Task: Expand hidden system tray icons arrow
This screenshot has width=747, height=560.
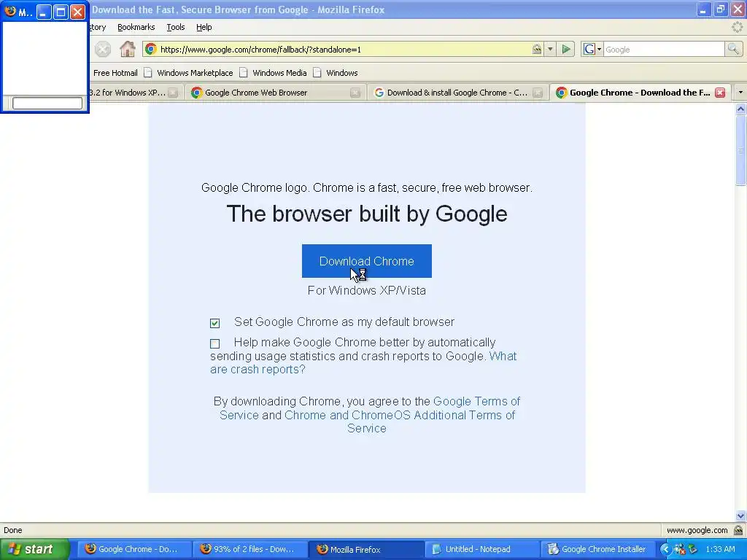Action: 665,549
